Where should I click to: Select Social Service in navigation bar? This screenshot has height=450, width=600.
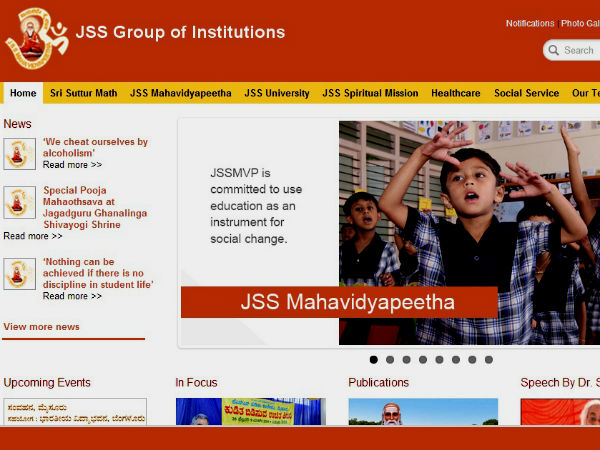(526, 93)
